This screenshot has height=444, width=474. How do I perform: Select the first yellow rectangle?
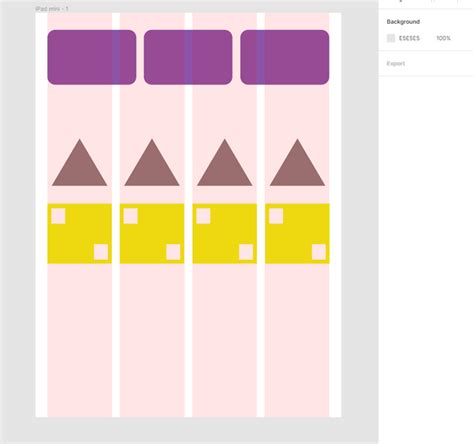coord(79,234)
